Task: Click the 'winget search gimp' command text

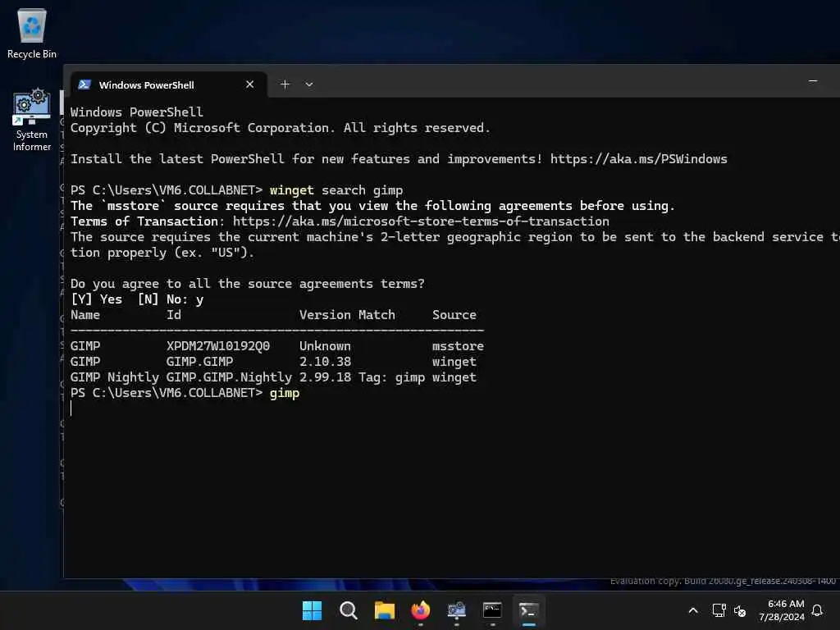Action: (x=336, y=190)
